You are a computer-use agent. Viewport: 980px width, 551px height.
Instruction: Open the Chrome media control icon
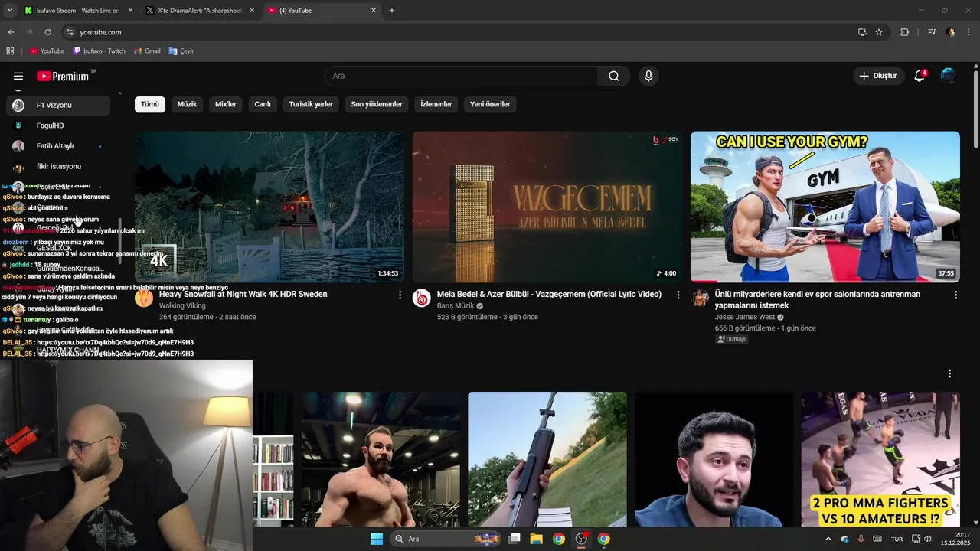pos(932,32)
